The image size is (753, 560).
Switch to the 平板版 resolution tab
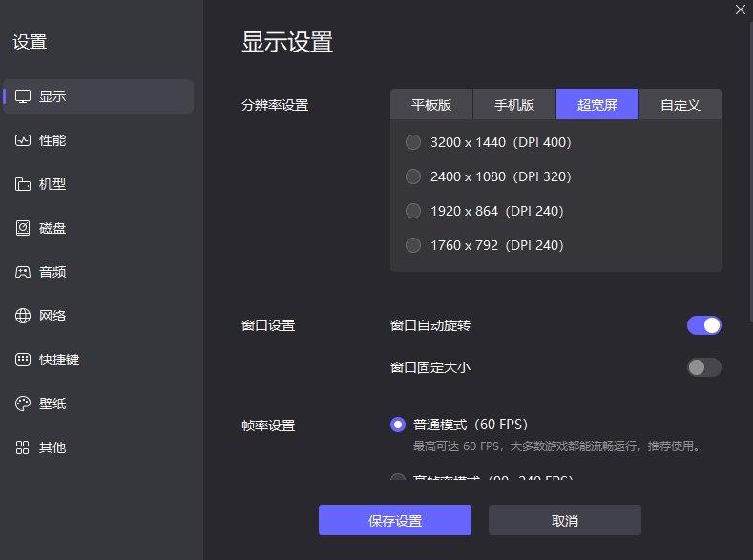431,104
